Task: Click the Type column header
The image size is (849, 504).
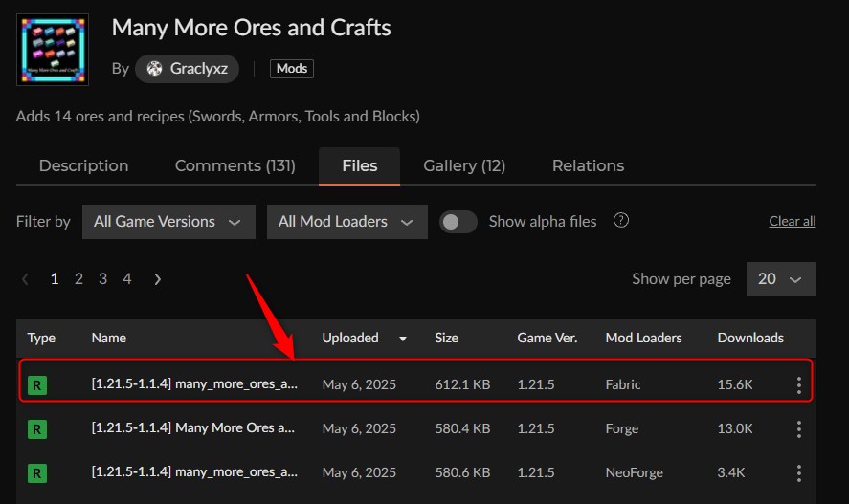Action: click(41, 338)
